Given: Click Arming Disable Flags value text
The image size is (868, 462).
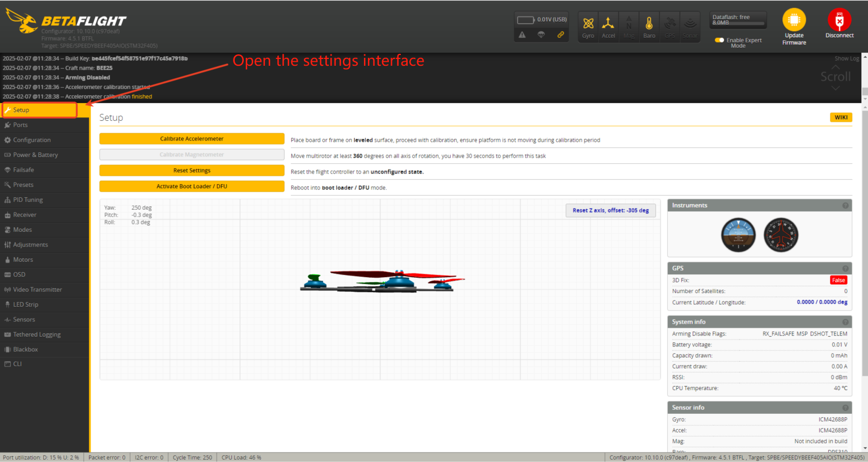Looking at the screenshot, I should point(805,334).
